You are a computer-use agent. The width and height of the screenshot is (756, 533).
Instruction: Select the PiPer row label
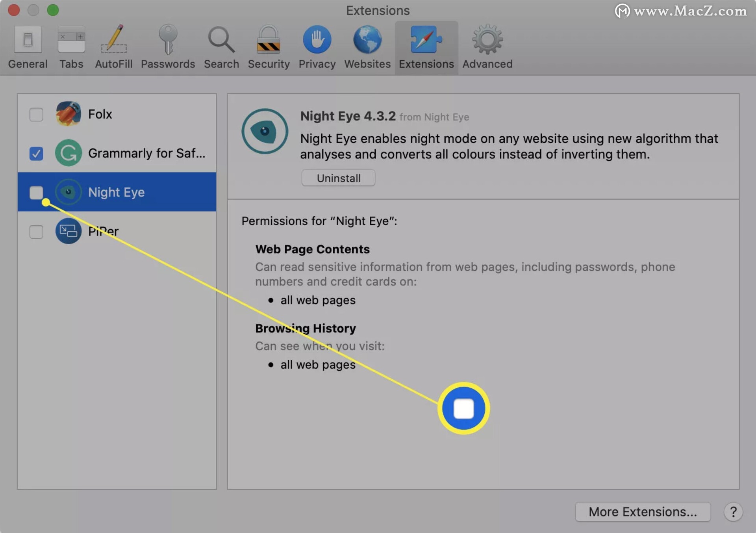click(103, 231)
